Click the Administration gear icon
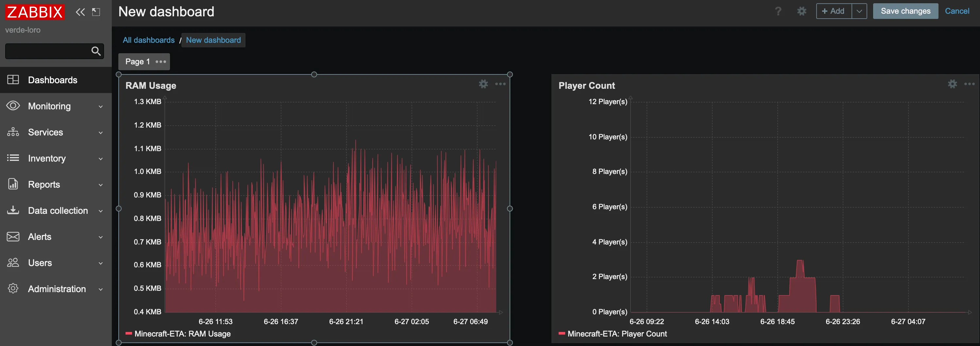The height and width of the screenshot is (346, 980). pos(13,288)
